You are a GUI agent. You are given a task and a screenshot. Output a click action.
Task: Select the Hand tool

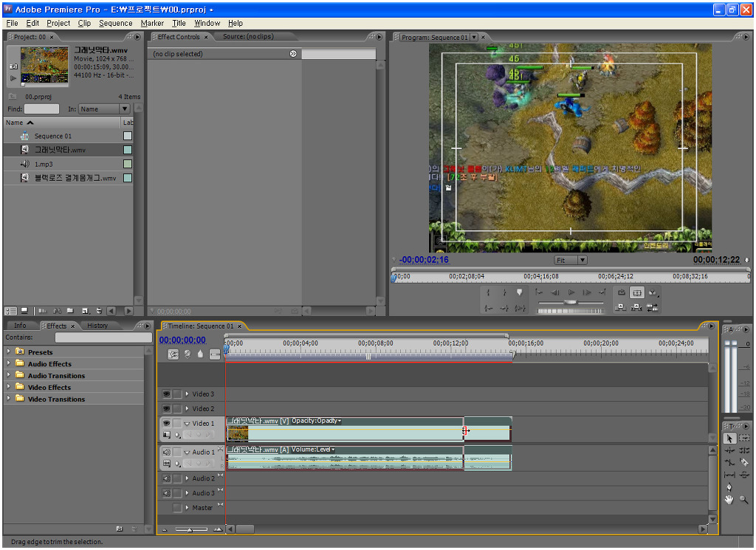point(729,500)
